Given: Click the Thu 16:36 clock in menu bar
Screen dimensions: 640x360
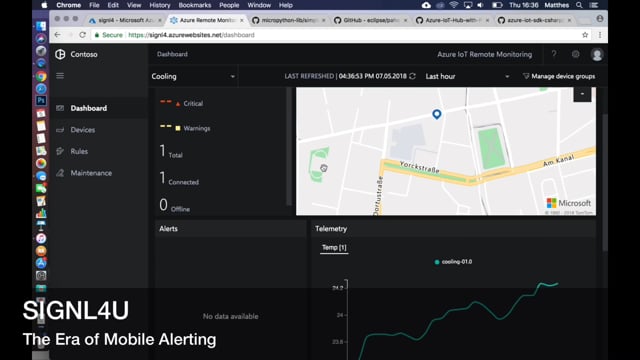Looking at the screenshot, I should [x=524, y=5].
